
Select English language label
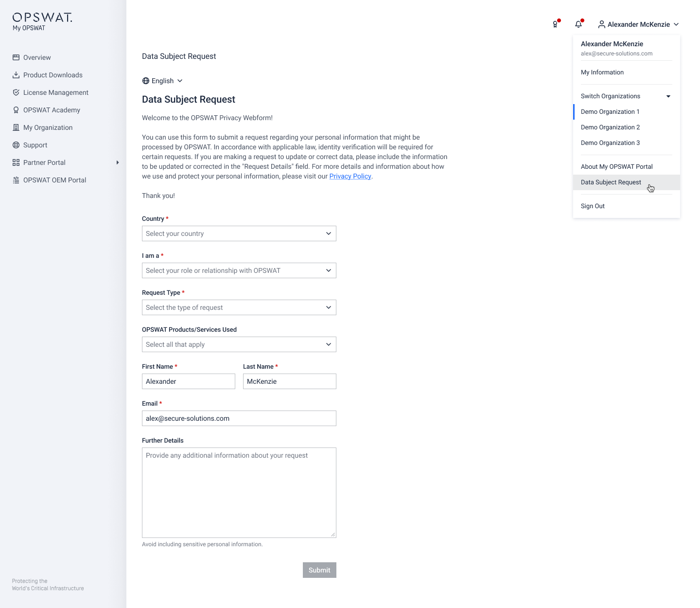pyautogui.click(x=162, y=81)
